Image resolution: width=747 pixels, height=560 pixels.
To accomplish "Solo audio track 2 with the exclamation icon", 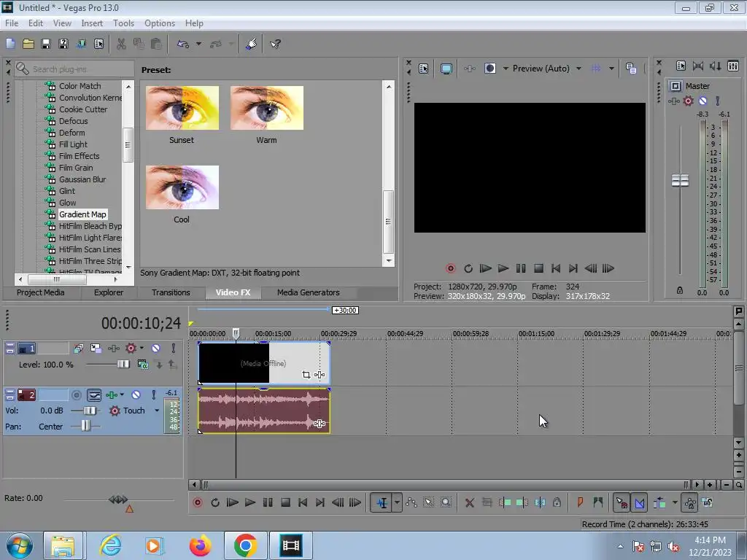I will click(x=153, y=394).
